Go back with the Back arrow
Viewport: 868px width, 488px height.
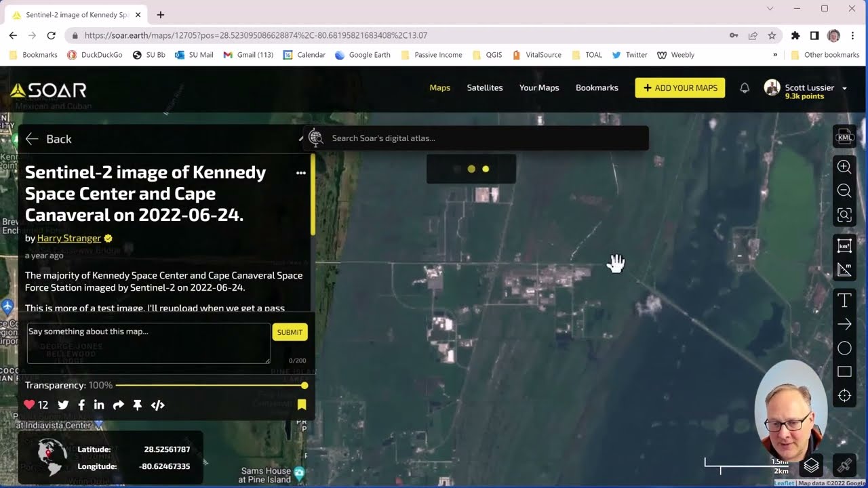(x=47, y=139)
